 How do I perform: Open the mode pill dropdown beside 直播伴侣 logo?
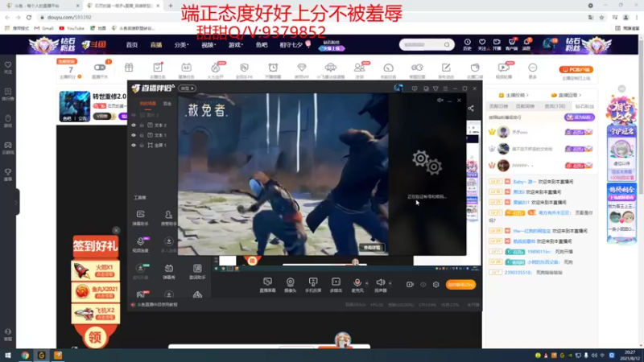(188, 88)
